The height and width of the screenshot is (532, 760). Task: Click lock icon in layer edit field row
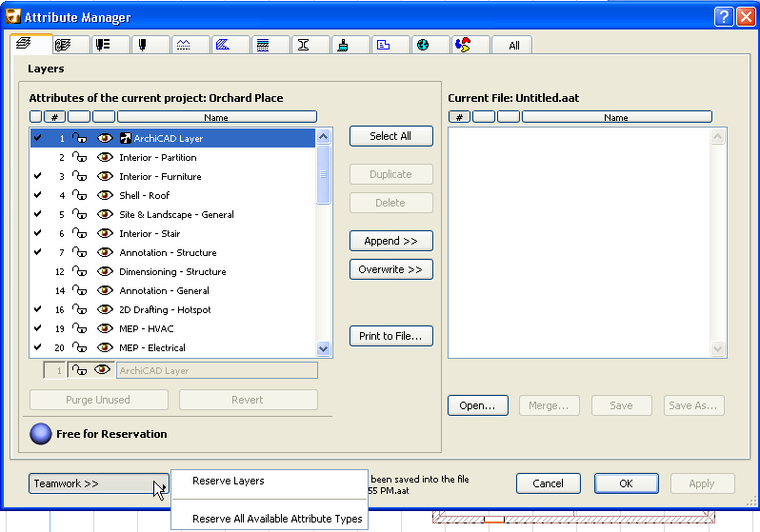pos(79,370)
